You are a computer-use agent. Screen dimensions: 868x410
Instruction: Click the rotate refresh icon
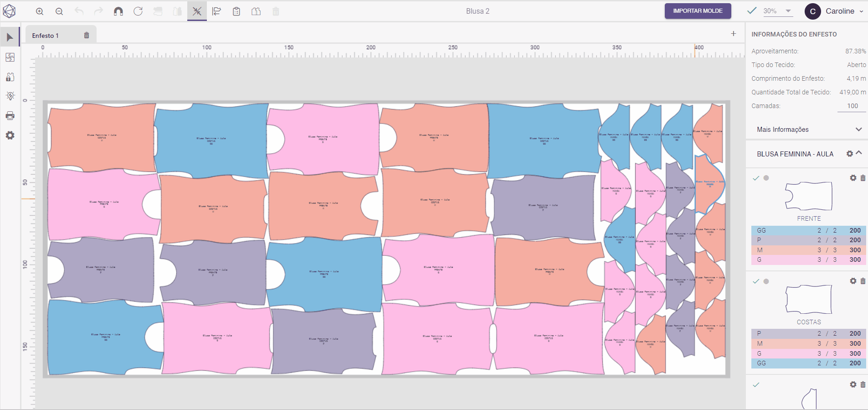coord(138,11)
